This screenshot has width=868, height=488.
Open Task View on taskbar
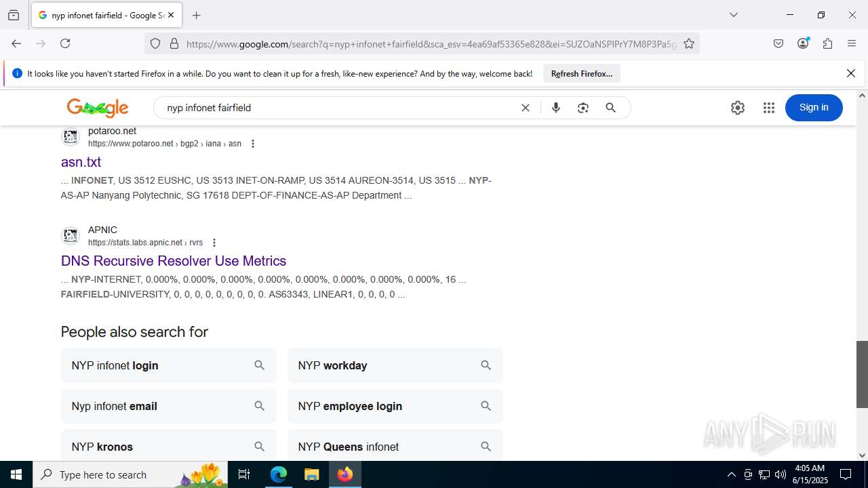pyautogui.click(x=245, y=474)
